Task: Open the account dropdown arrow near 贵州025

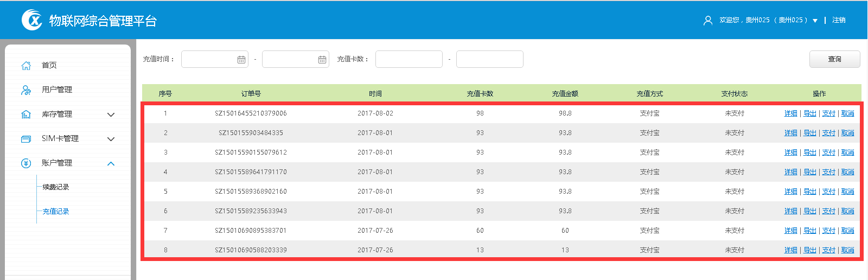Action: [x=815, y=21]
